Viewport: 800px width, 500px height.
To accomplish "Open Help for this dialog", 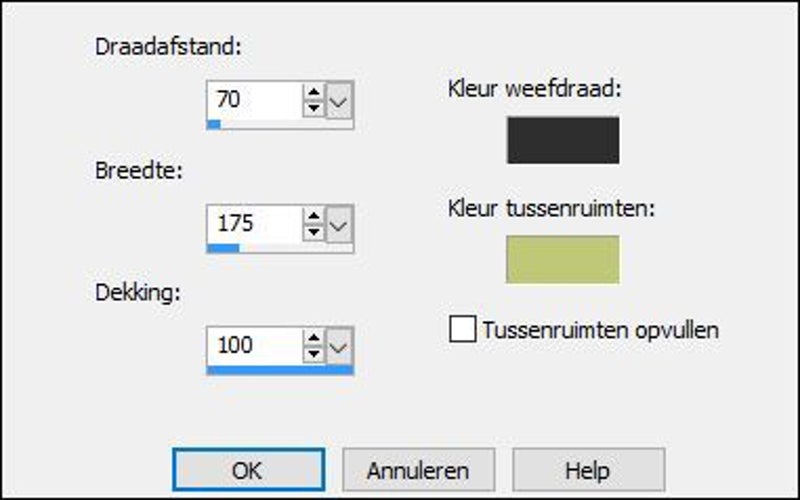I will [588, 469].
